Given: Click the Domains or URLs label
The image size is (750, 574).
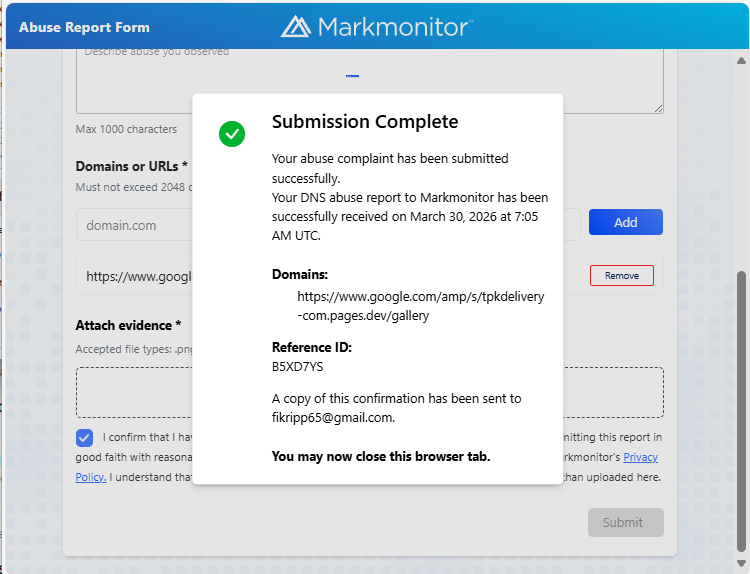Looking at the screenshot, I should pyautogui.click(x=132, y=166).
